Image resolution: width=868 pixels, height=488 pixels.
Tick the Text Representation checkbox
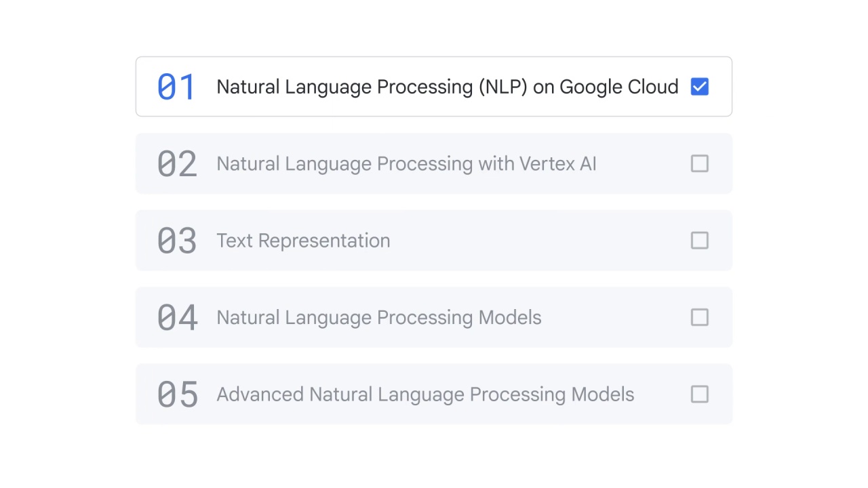click(699, 241)
